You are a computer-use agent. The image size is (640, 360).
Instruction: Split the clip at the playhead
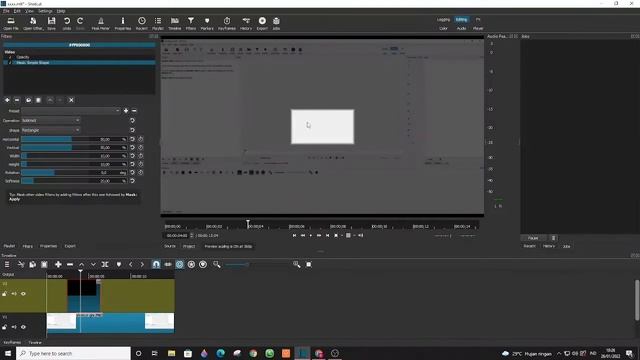click(105, 264)
